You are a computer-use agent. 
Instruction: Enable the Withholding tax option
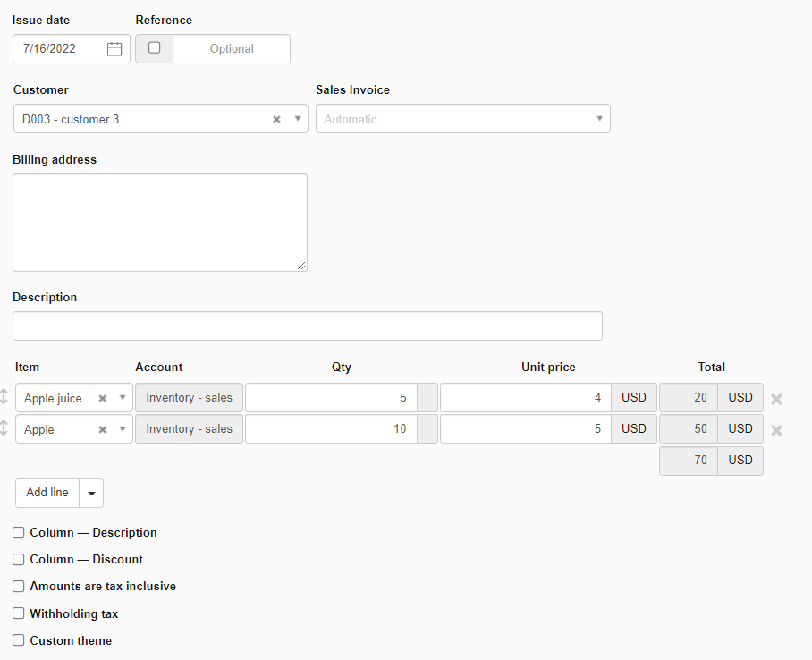[x=19, y=613]
